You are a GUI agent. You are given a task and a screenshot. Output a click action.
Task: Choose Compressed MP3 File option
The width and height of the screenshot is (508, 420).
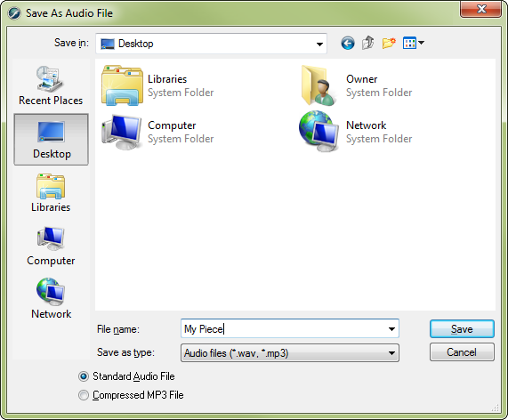coord(131,395)
